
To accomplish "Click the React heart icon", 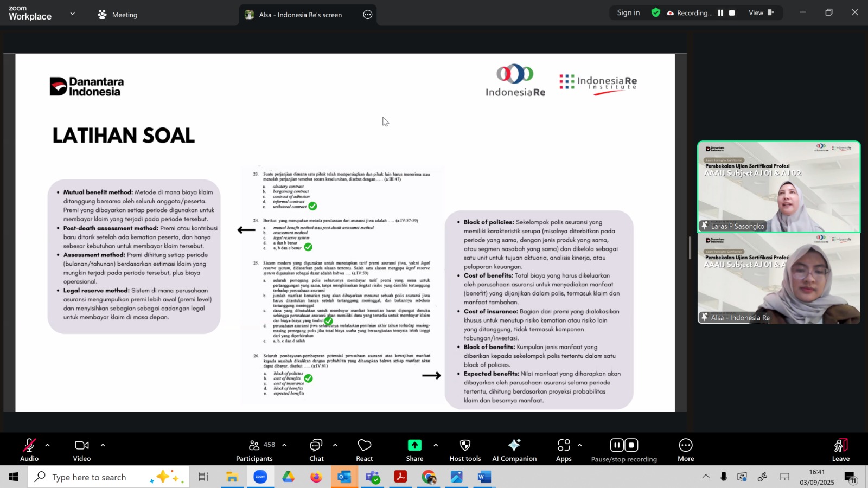I will (x=365, y=450).
